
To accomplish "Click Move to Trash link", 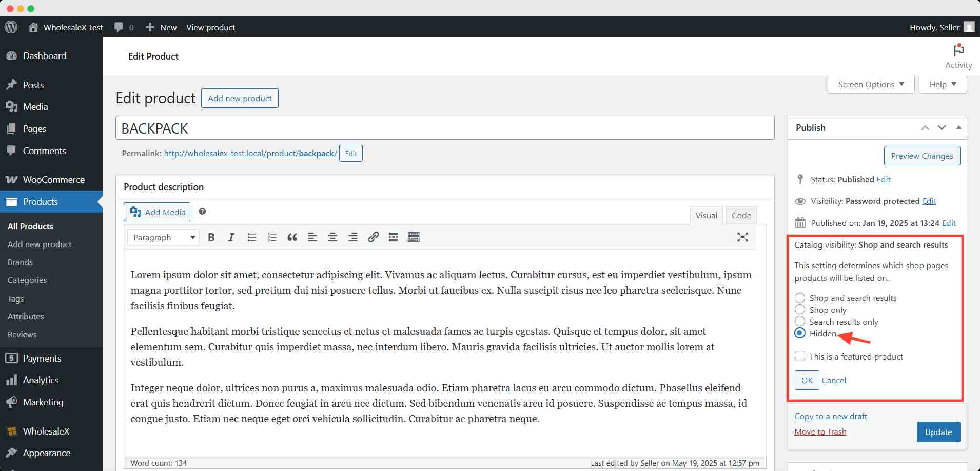I will [820, 431].
